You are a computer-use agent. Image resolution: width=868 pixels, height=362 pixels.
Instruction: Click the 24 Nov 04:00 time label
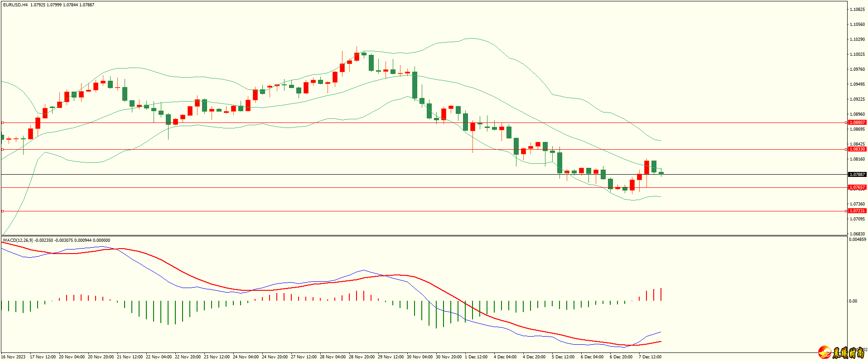(246, 357)
